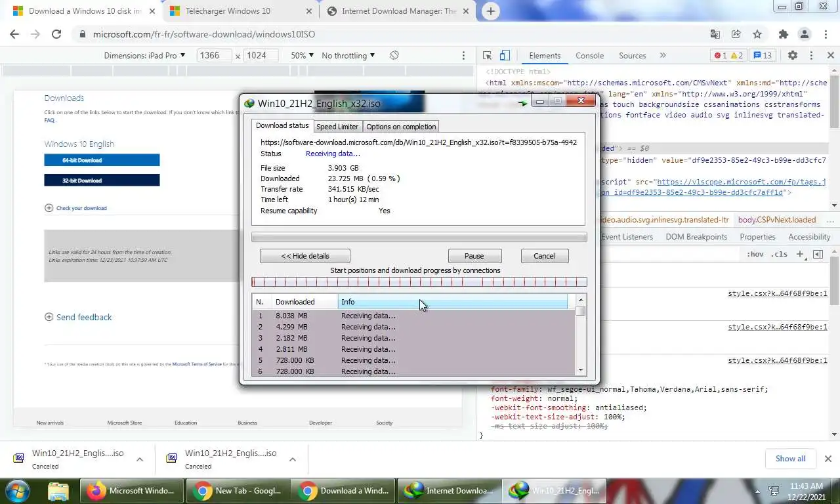This screenshot has width=840, height=504.
Task: Open the Console tab in DevTools
Action: click(x=589, y=56)
